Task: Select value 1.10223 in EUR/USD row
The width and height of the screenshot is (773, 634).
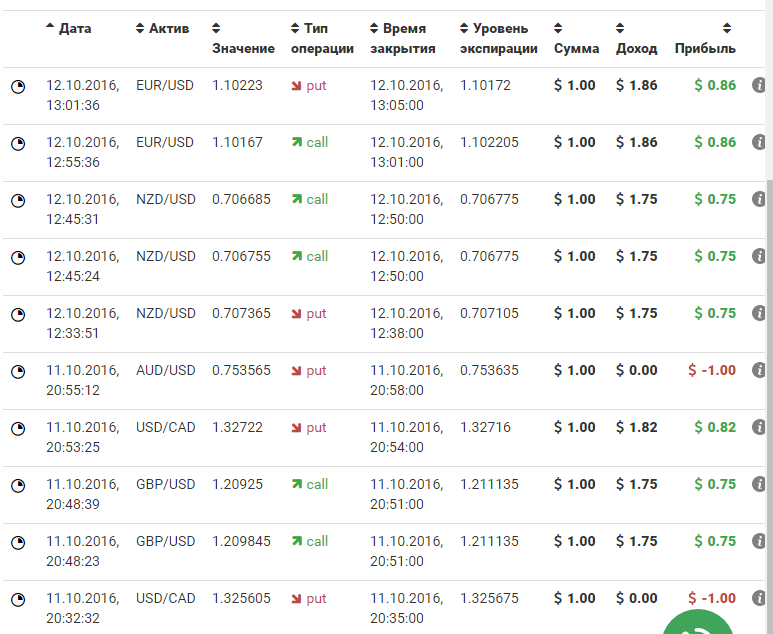Action: (x=237, y=85)
